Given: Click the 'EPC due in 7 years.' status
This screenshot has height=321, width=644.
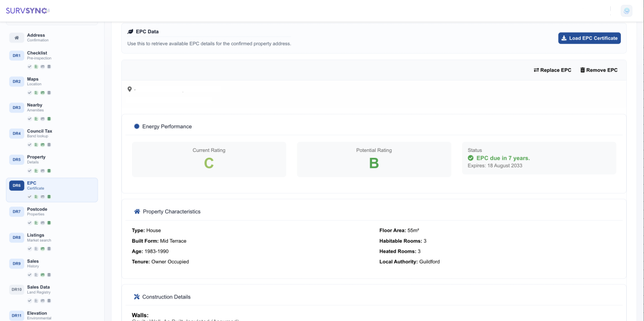Looking at the screenshot, I should pyautogui.click(x=499, y=158).
